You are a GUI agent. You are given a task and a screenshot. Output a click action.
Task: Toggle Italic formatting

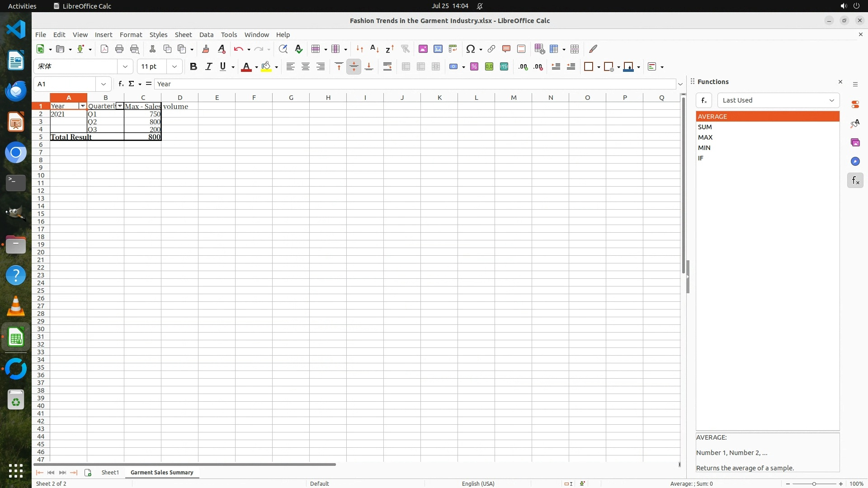pos(208,66)
